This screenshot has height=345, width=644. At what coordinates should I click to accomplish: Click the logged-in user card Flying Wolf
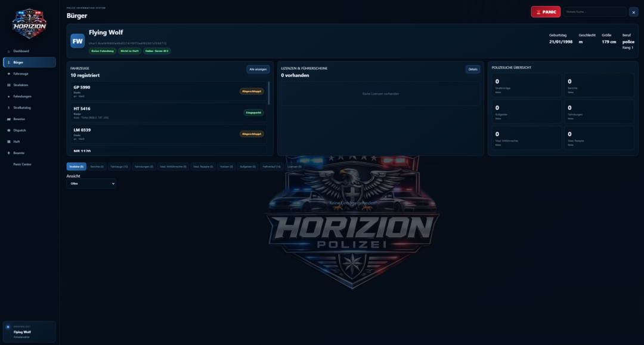click(x=29, y=332)
